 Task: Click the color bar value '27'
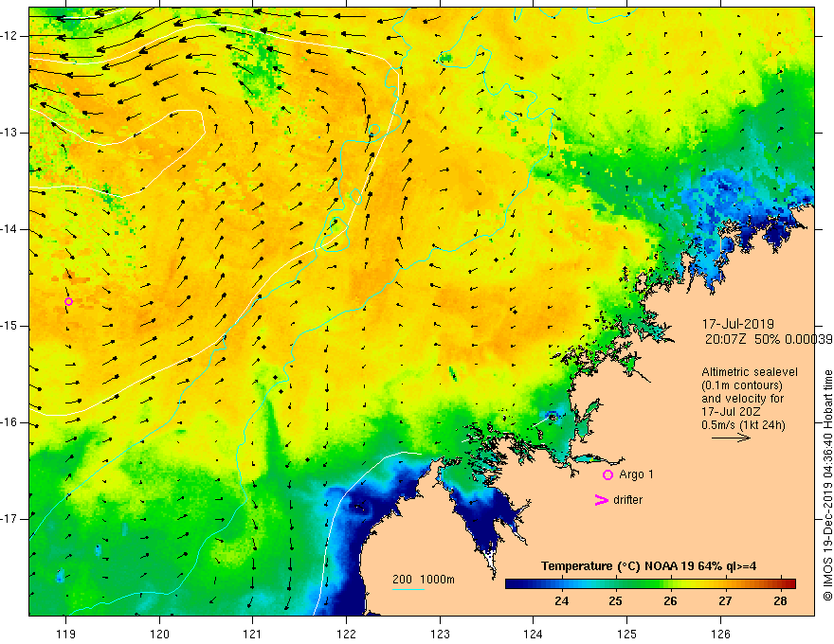[x=726, y=601]
